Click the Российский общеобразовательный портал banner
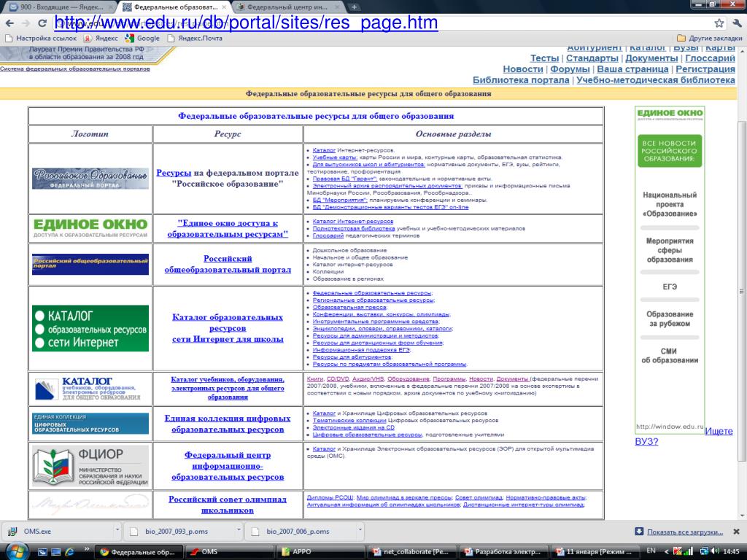Screen dimensions: 747x560 [x=90, y=264]
